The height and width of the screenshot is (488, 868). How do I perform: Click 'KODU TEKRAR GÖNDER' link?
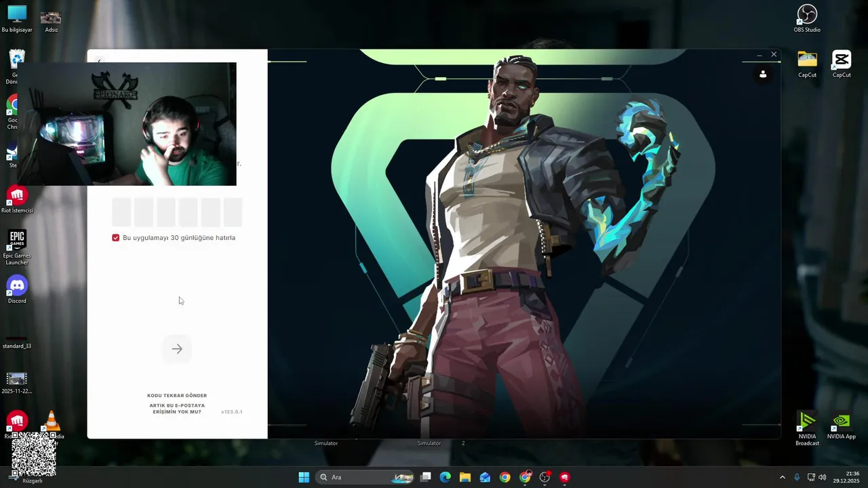point(177,395)
